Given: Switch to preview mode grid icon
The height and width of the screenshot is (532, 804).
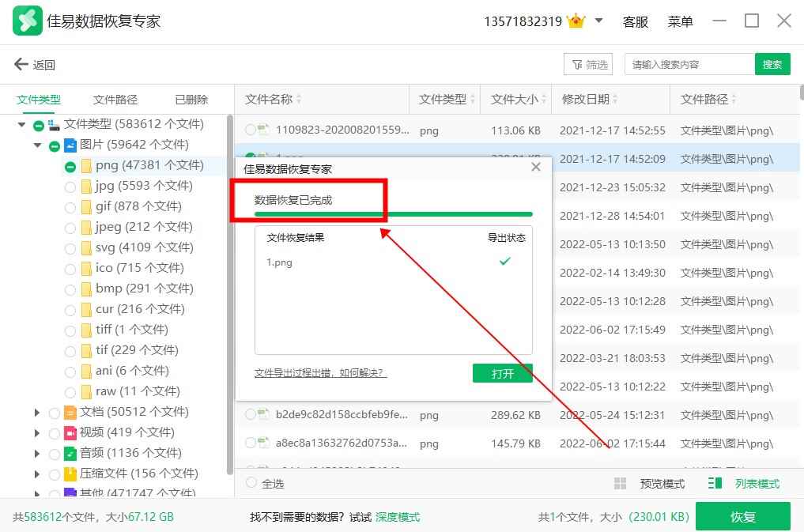Looking at the screenshot, I should pyautogui.click(x=621, y=484).
